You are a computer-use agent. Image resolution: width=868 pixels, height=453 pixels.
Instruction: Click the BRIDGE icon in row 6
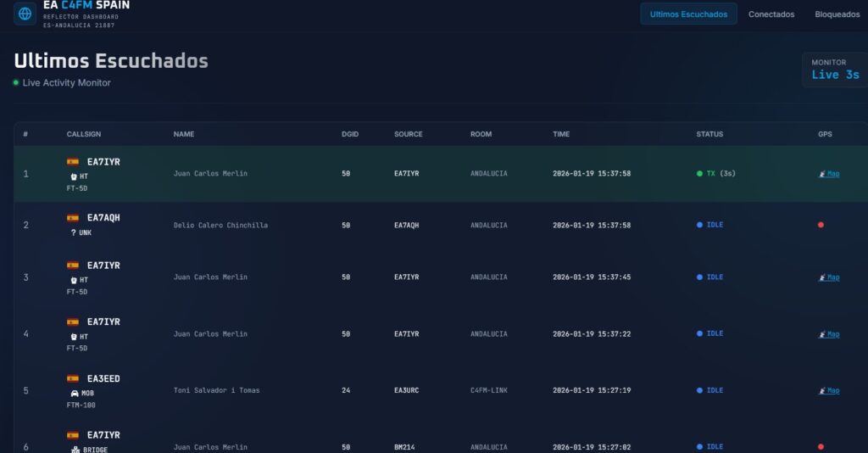click(75, 450)
